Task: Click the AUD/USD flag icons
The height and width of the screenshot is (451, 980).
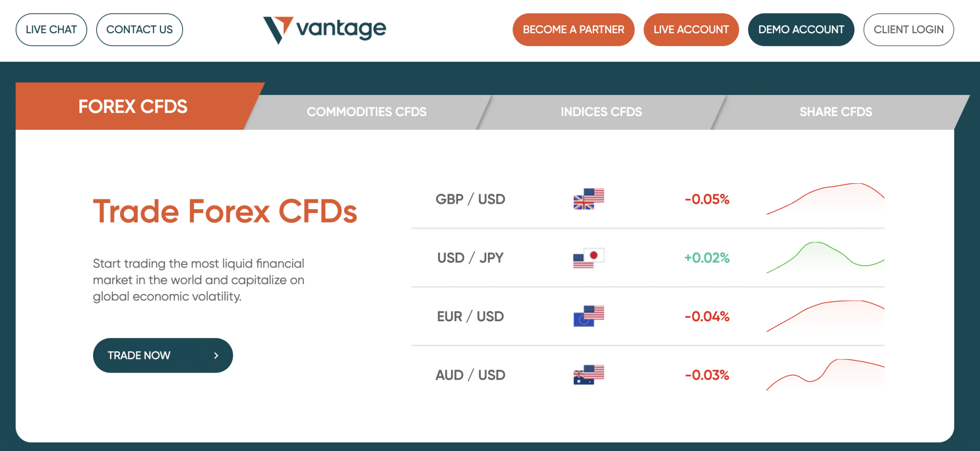Action: tap(588, 375)
